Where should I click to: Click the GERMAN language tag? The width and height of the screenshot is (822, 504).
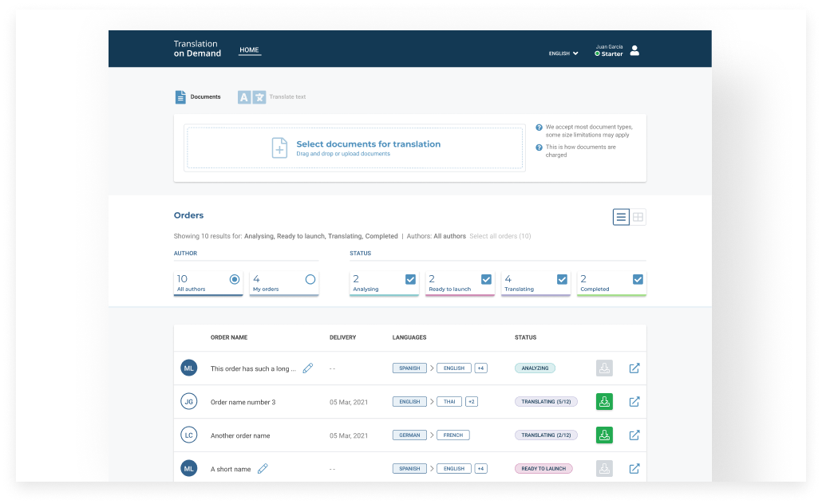point(409,435)
